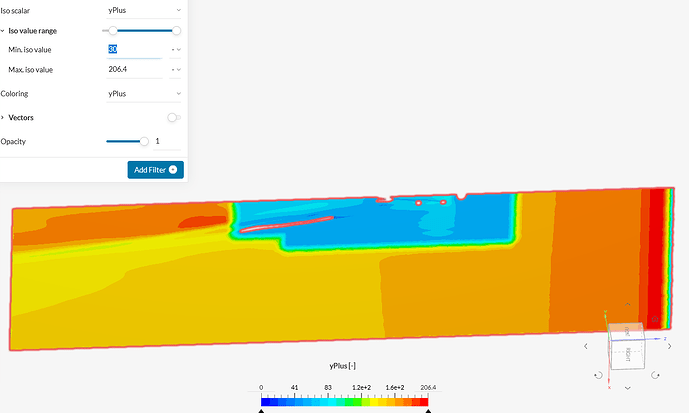Edit the legend minimum value 0
The height and width of the screenshot is (413, 689).
(x=261, y=388)
